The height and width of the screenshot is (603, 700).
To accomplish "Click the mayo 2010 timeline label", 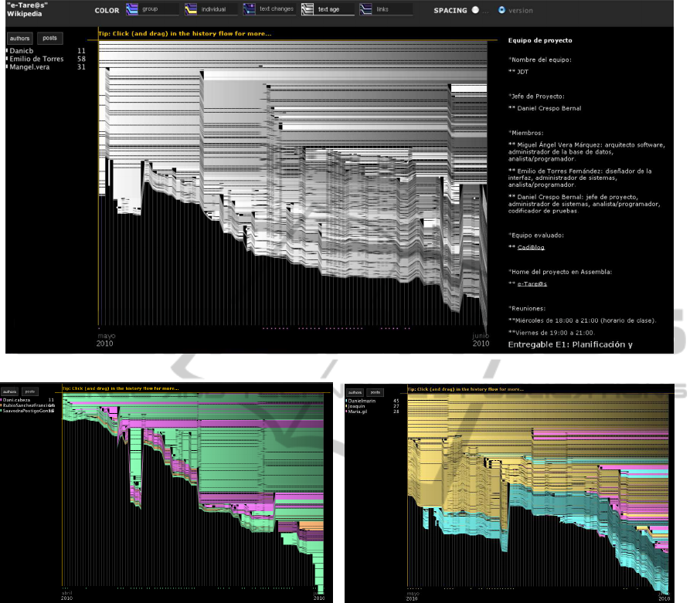I will (x=106, y=340).
